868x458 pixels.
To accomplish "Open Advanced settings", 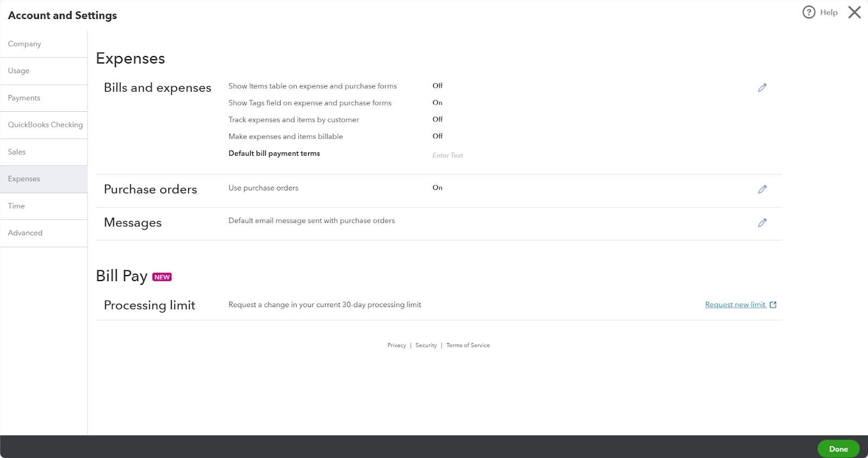I will click(x=25, y=233).
